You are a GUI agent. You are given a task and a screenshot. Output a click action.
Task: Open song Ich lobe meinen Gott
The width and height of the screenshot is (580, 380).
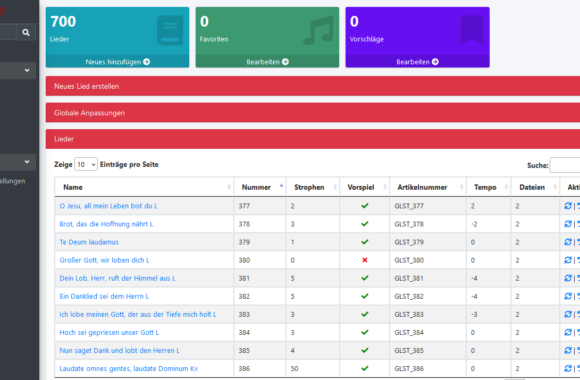(x=138, y=315)
